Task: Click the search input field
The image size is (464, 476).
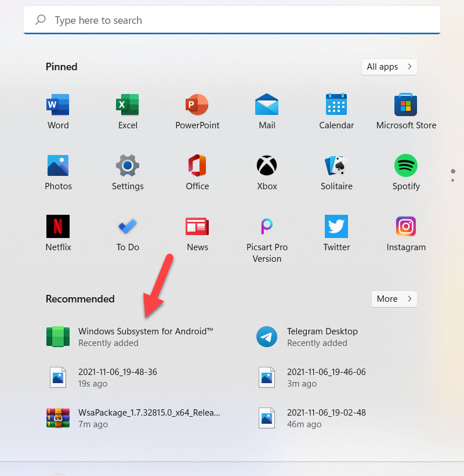Action: [232, 20]
